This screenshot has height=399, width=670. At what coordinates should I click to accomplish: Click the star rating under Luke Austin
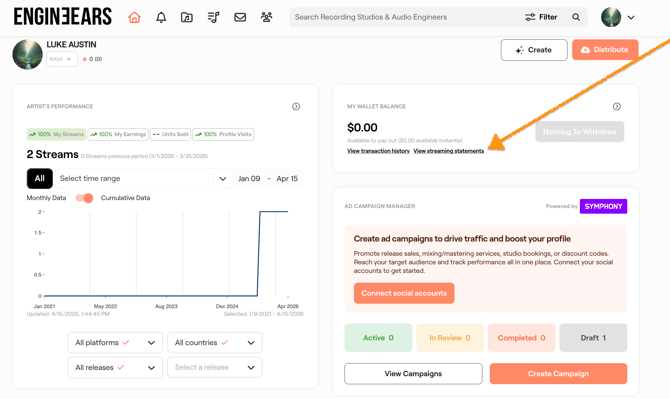click(x=92, y=59)
